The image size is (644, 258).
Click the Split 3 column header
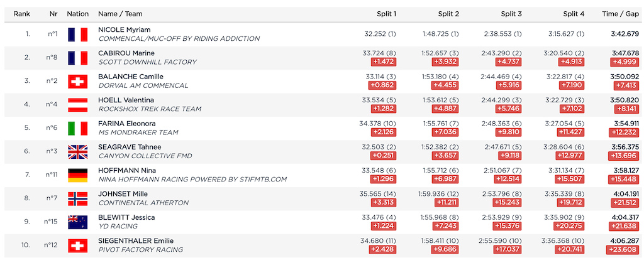[x=511, y=14]
